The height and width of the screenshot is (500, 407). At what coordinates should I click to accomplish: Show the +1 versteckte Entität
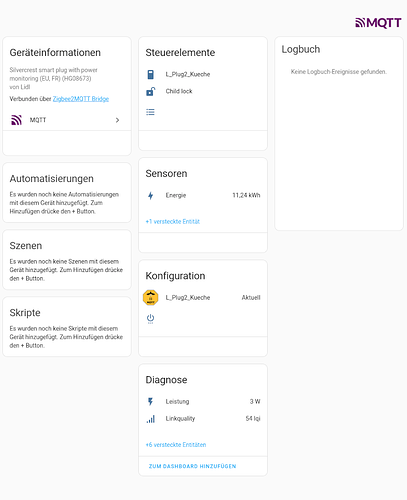click(173, 222)
